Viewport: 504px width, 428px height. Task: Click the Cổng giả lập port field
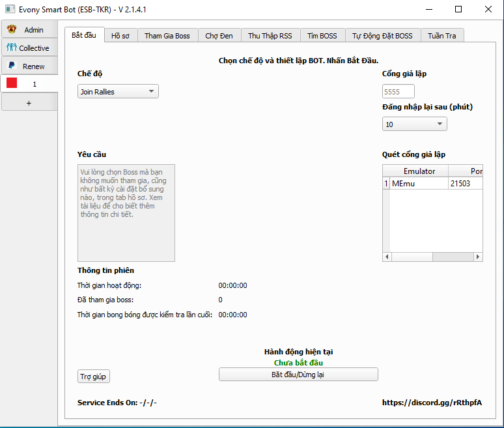[398, 92]
